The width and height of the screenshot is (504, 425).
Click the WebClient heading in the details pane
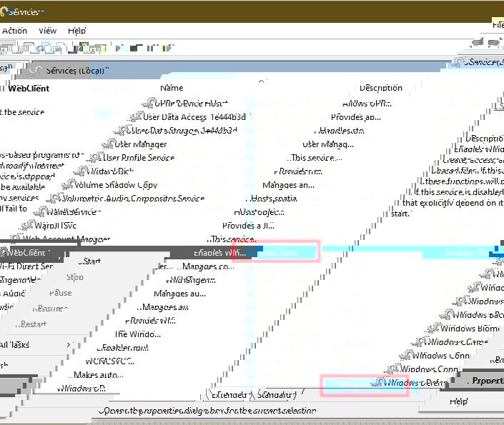pos(29,89)
